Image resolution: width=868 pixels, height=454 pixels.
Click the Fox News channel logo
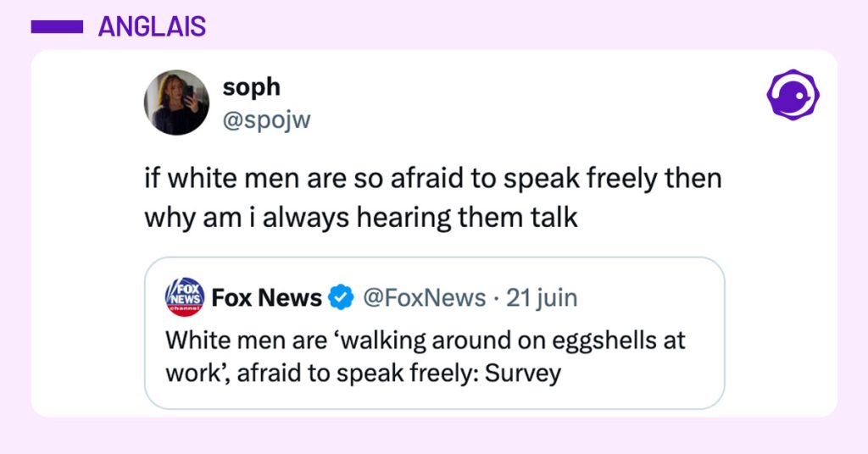pos(183,297)
